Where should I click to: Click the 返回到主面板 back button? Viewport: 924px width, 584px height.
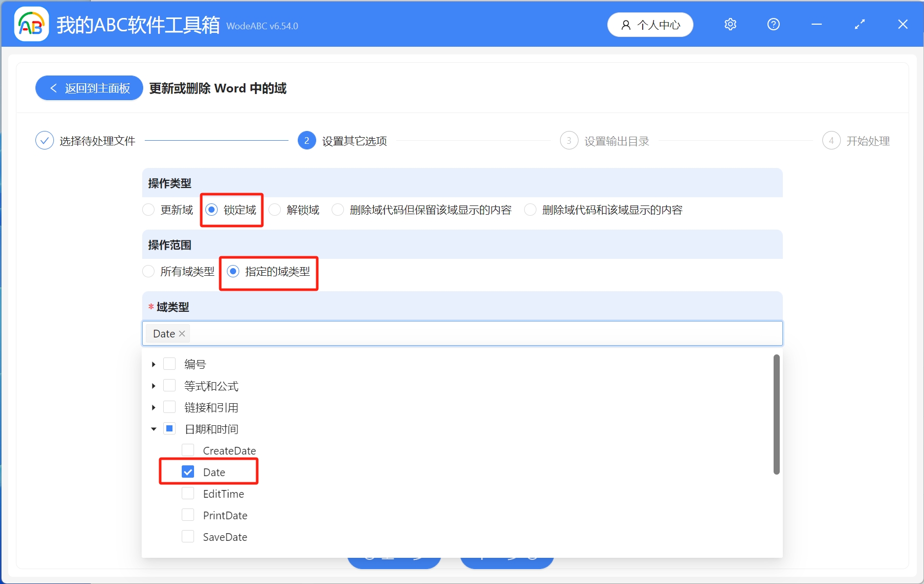88,88
